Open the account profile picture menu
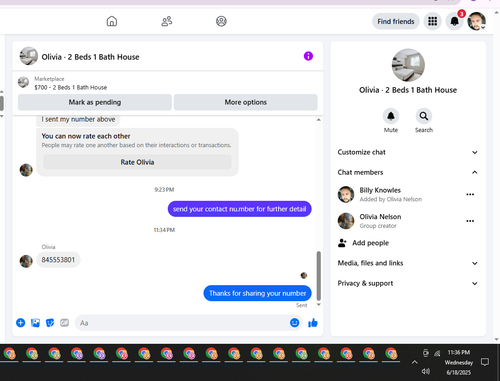Viewport: 500px width, 381px height. 476,21
